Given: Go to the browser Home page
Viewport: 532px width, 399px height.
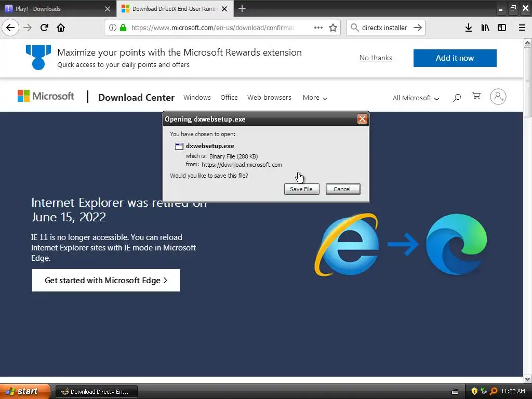Looking at the screenshot, I should pos(61,28).
